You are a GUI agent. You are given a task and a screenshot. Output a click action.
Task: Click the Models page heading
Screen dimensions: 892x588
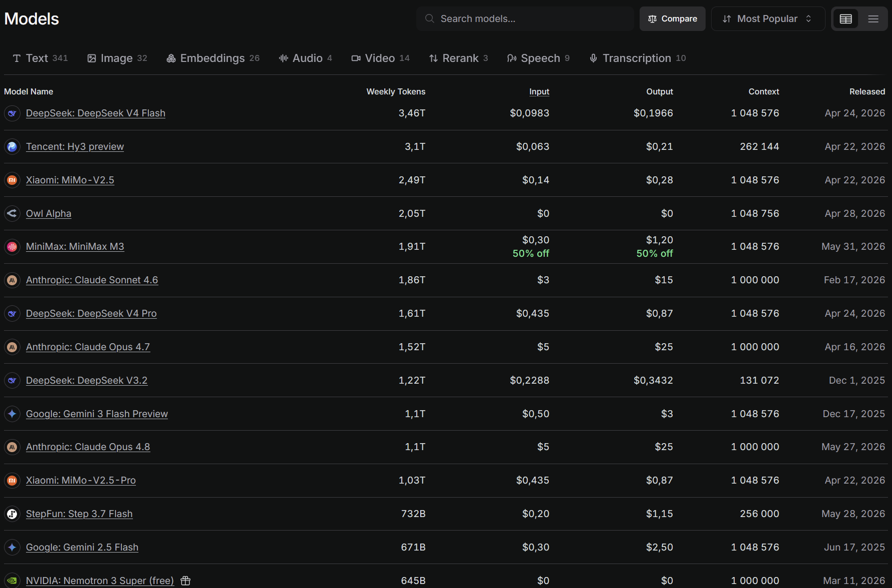31,19
